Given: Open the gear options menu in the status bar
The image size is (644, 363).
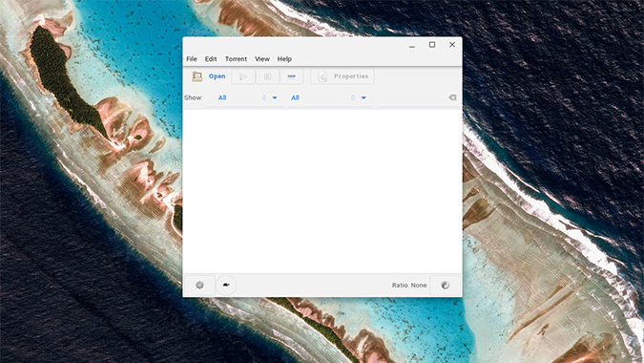Looking at the screenshot, I should click(x=199, y=285).
